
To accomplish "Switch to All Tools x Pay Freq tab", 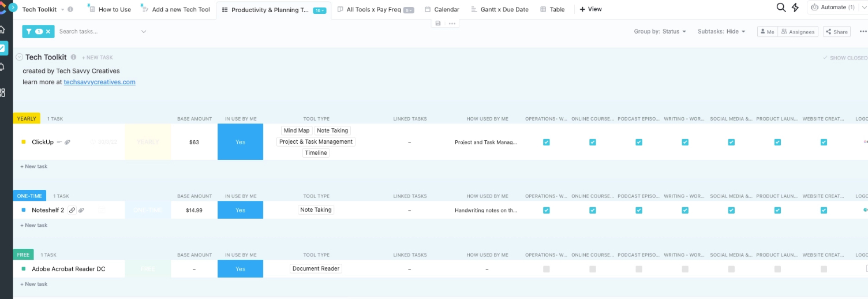I will point(370,10).
